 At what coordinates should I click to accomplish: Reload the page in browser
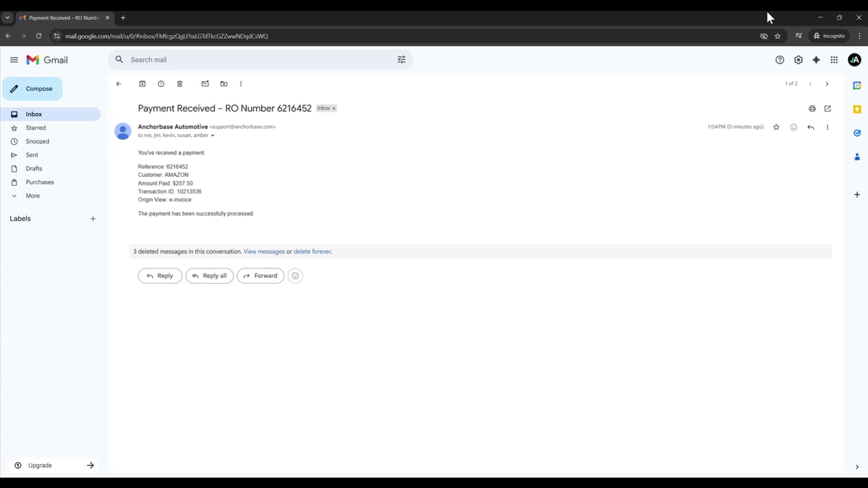click(x=39, y=36)
